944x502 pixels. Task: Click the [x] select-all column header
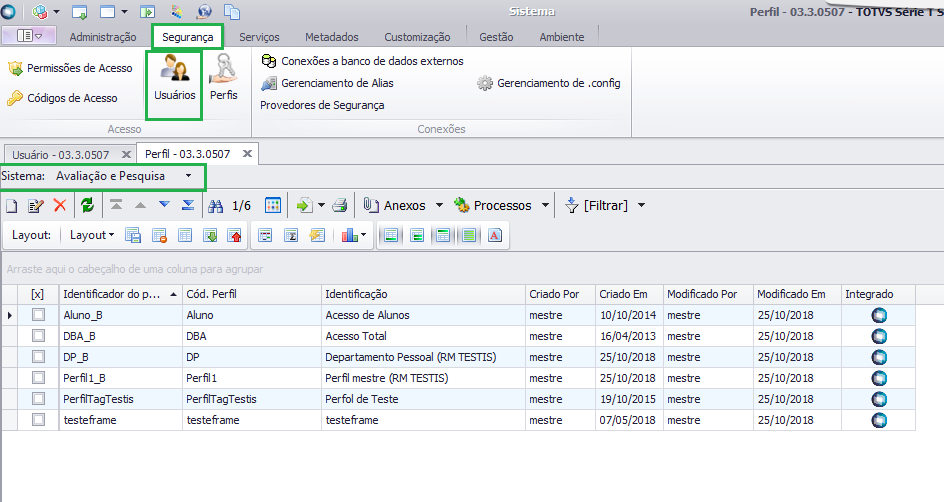38,294
